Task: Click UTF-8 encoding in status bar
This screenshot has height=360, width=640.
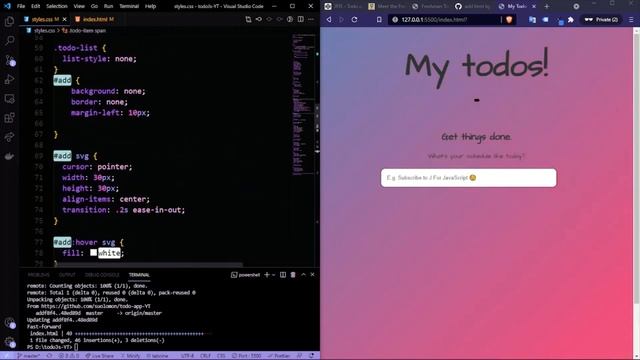Action: point(187,356)
